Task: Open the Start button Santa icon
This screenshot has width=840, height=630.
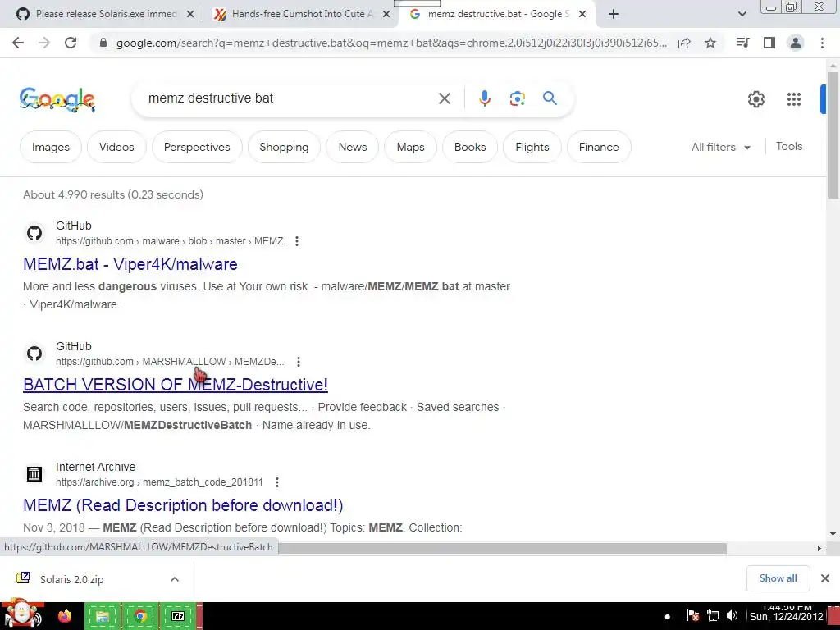Action: pyautogui.click(x=22, y=615)
